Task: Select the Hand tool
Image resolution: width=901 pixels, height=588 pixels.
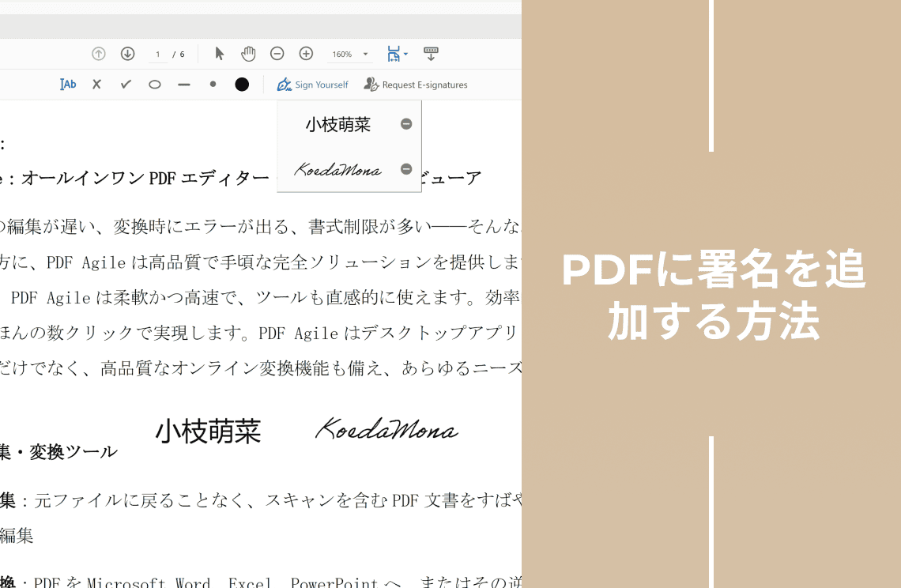Action: point(248,53)
